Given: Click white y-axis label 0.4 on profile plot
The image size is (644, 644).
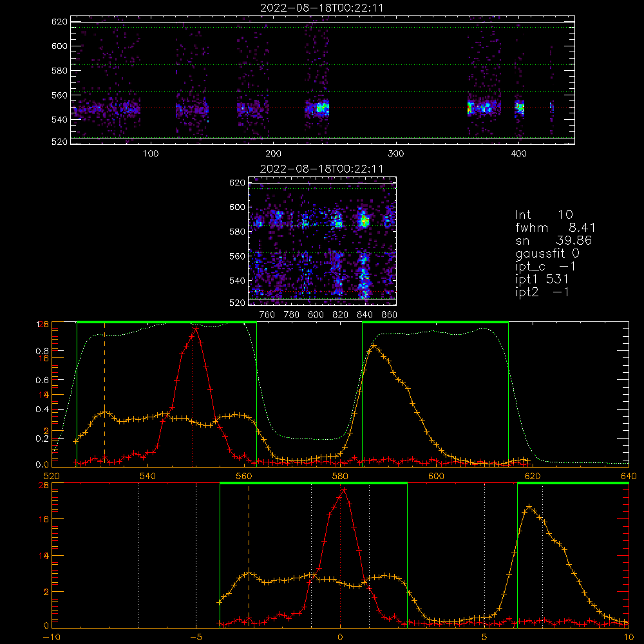Looking at the screenshot, I should click(43, 410).
